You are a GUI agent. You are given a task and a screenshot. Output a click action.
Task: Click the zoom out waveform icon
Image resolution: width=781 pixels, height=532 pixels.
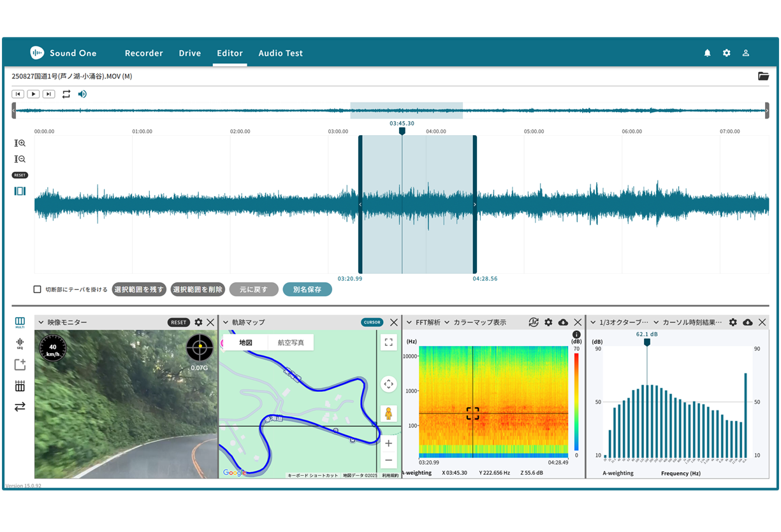20,159
